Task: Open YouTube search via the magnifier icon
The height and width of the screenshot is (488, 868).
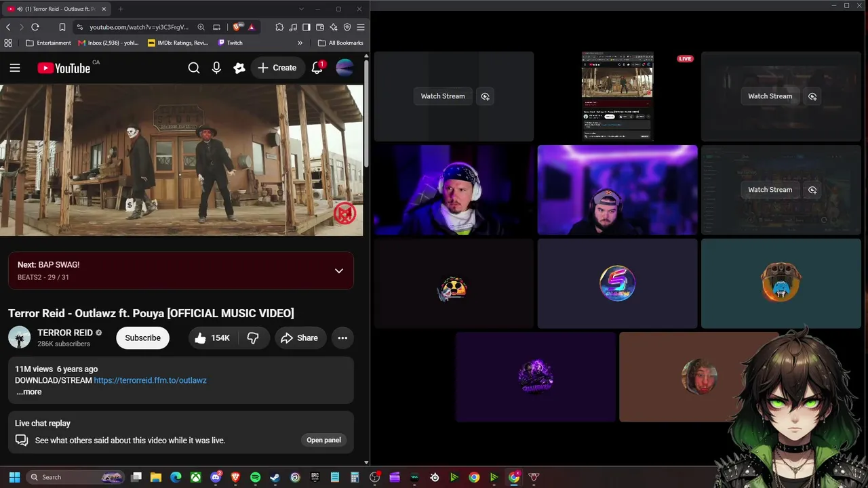Action: click(x=194, y=68)
